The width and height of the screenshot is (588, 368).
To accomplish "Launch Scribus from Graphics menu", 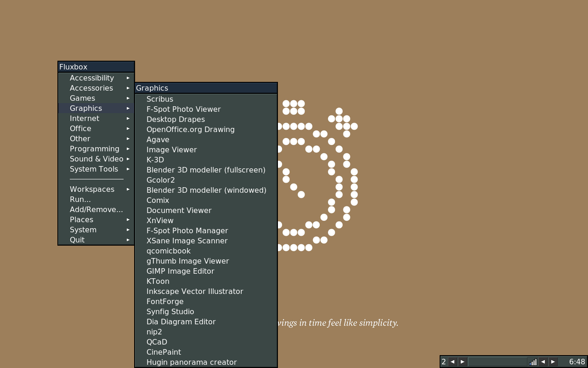I will pyautogui.click(x=206, y=99).
